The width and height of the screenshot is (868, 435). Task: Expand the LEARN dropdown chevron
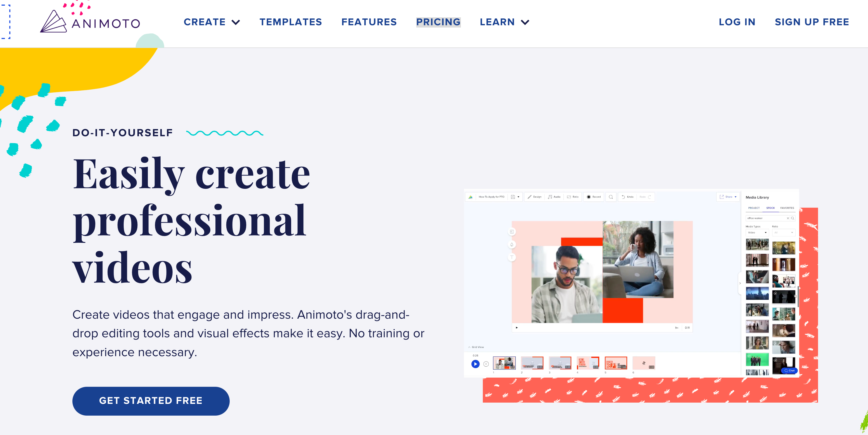[525, 22]
